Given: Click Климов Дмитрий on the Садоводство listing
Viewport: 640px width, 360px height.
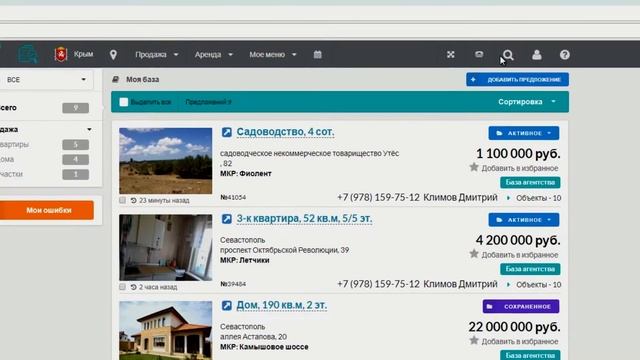Looking at the screenshot, I should (x=460, y=198).
